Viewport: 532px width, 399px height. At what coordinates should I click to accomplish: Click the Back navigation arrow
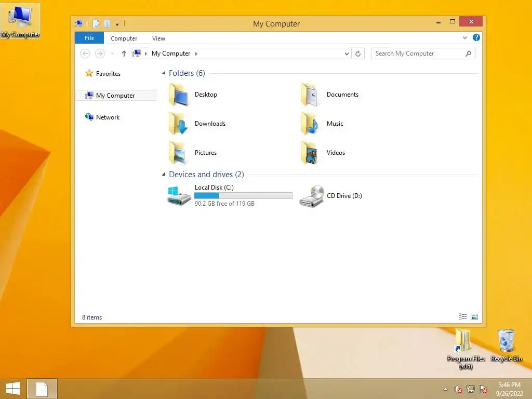click(x=85, y=54)
